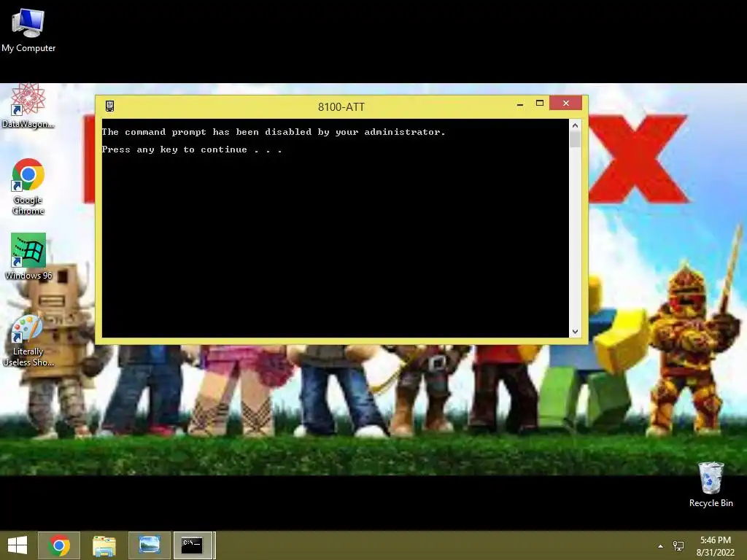Select Literally Useless Sho... desktop shortcut

pyautogui.click(x=28, y=341)
